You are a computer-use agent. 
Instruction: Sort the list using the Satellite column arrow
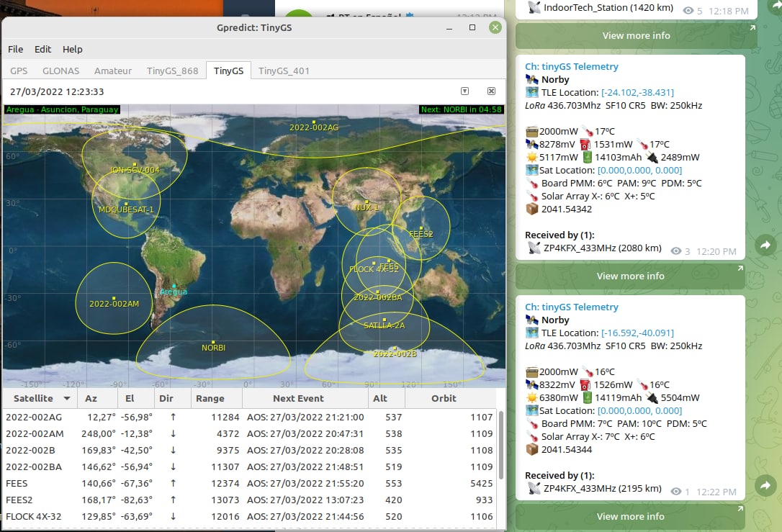coord(67,398)
